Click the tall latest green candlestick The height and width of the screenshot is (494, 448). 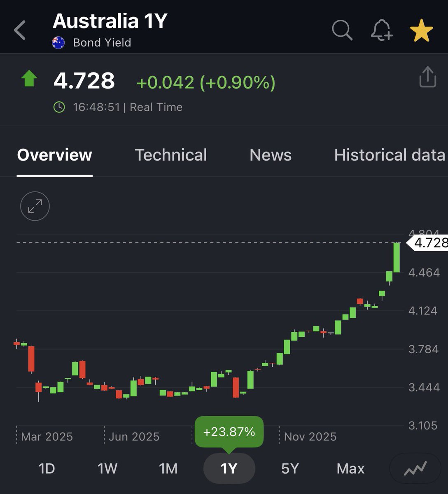point(397,258)
